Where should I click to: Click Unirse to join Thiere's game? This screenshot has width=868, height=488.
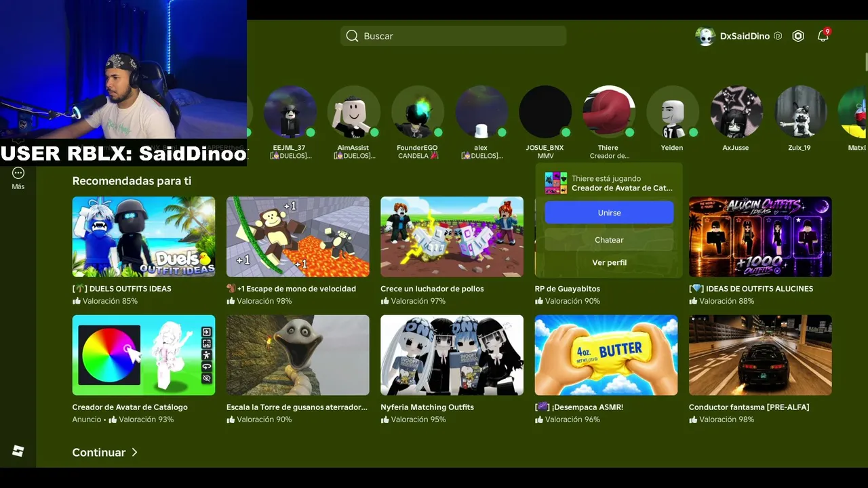point(609,213)
